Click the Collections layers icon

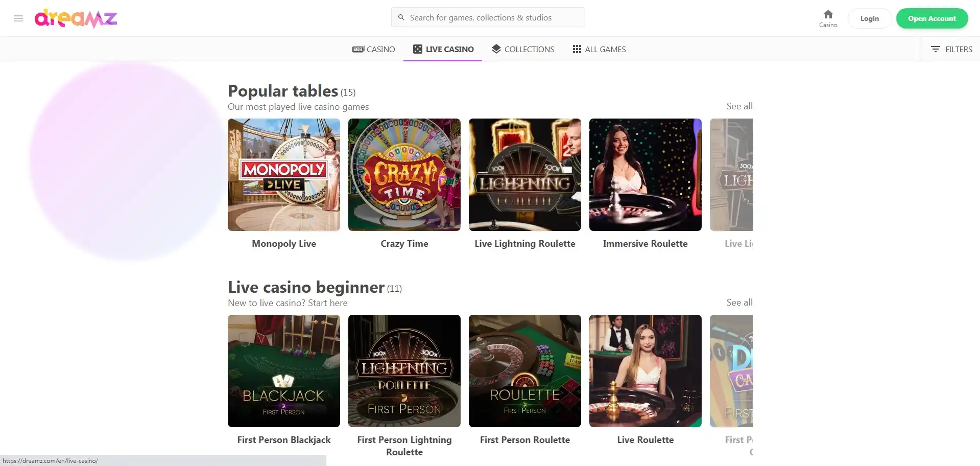point(496,49)
